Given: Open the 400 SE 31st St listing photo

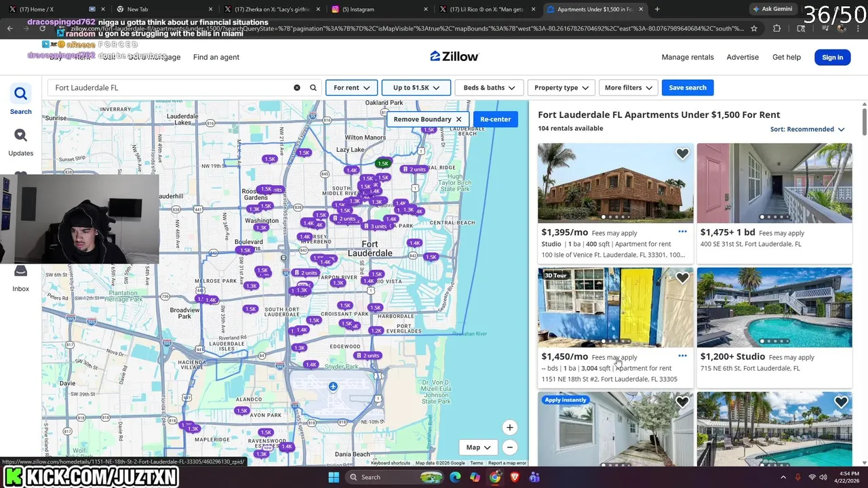Looking at the screenshot, I should tap(774, 183).
